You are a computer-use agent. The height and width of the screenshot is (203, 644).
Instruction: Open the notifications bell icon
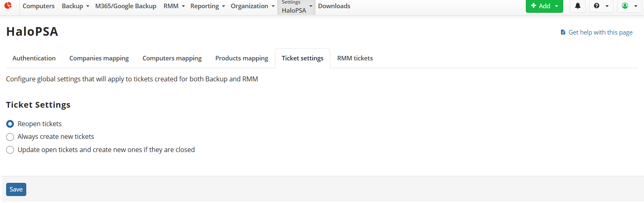pyautogui.click(x=578, y=6)
